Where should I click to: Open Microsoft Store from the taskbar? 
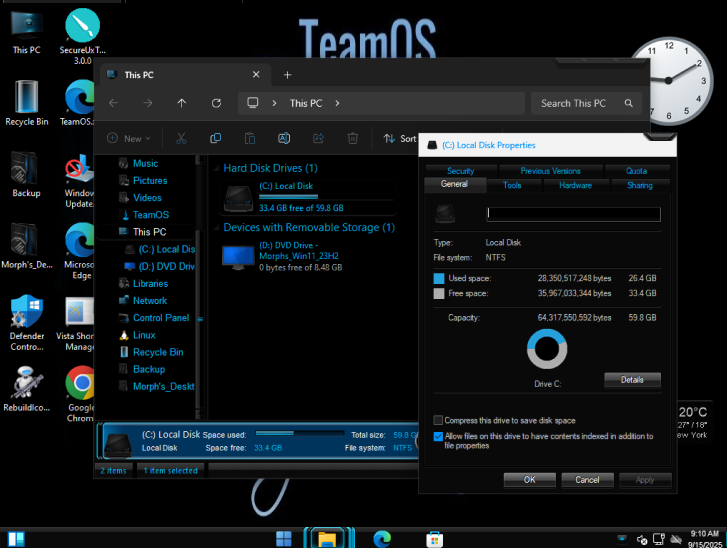point(434,539)
